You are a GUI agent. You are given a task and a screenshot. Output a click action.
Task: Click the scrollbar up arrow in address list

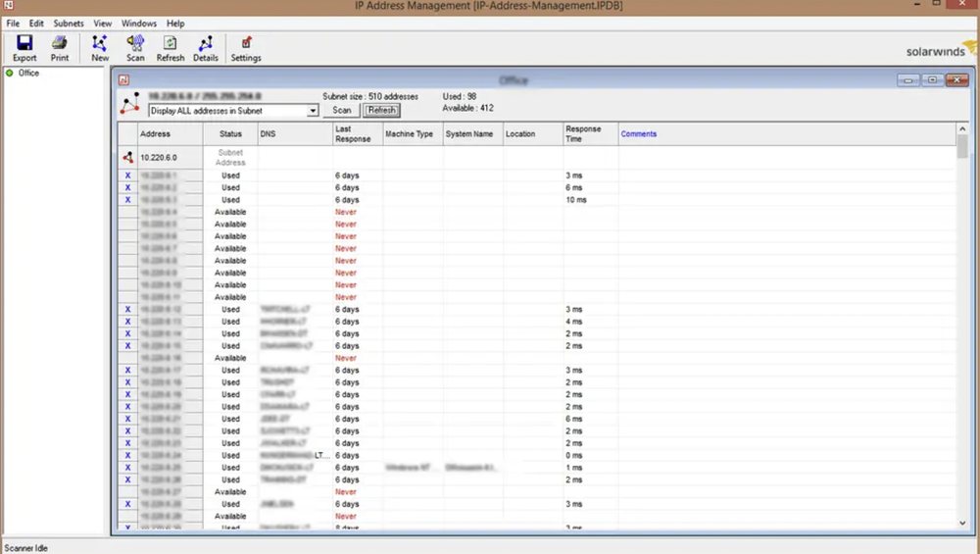click(x=962, y=128)
